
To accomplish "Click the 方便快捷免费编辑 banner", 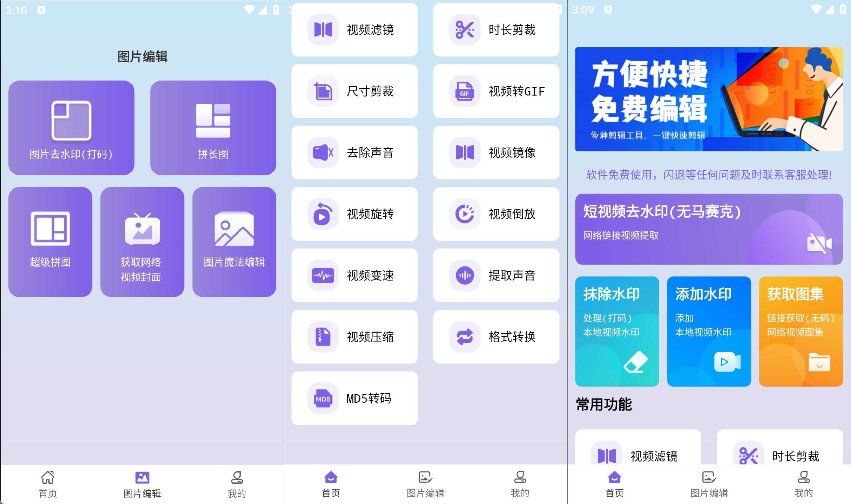I will pyautogui.click(x=708, y=99).
